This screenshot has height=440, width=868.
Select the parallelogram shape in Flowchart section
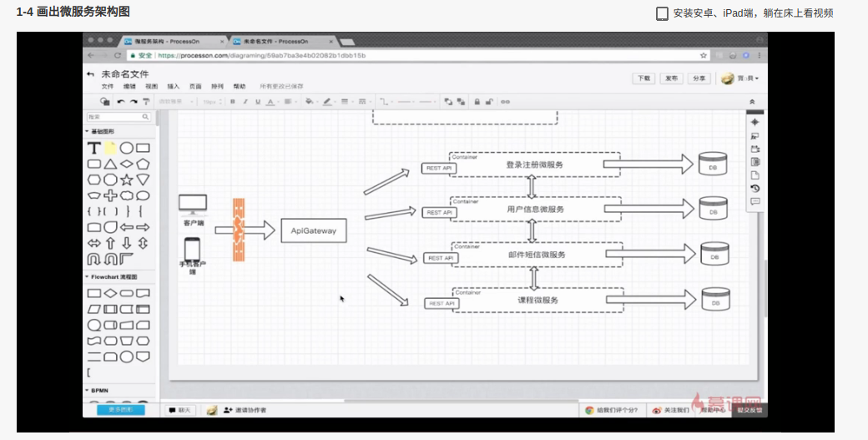tap(94, 309)
